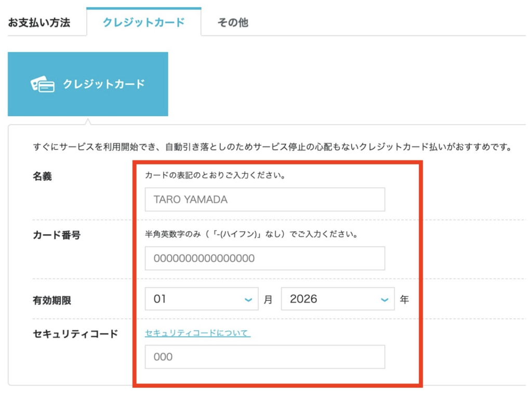Viewport: 532px width, 395px height.
Task: Open the expiry year dropdown showing 2026
Action: click(338, 299)
